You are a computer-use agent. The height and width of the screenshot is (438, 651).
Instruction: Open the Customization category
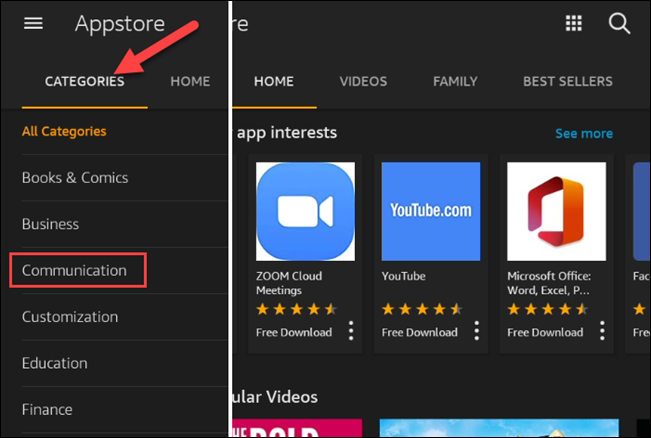coord(70,317)
